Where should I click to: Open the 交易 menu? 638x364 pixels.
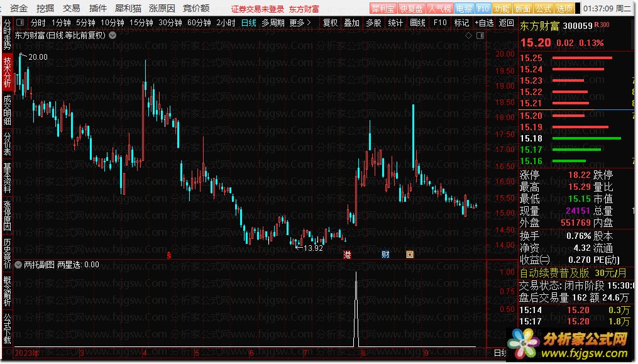(x=71, y=8)
